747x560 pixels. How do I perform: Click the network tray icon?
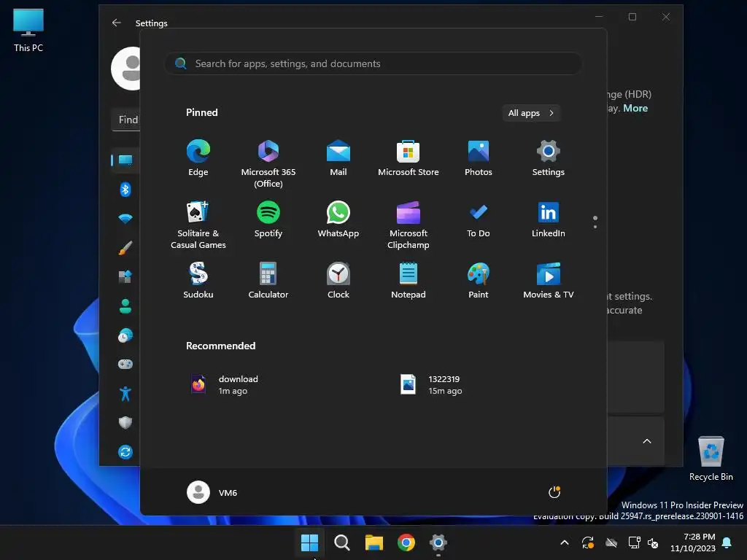click(635, 542)
